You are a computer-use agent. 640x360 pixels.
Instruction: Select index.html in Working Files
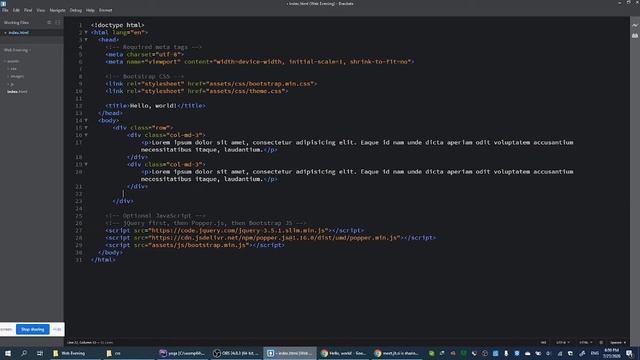pos(18,33)
